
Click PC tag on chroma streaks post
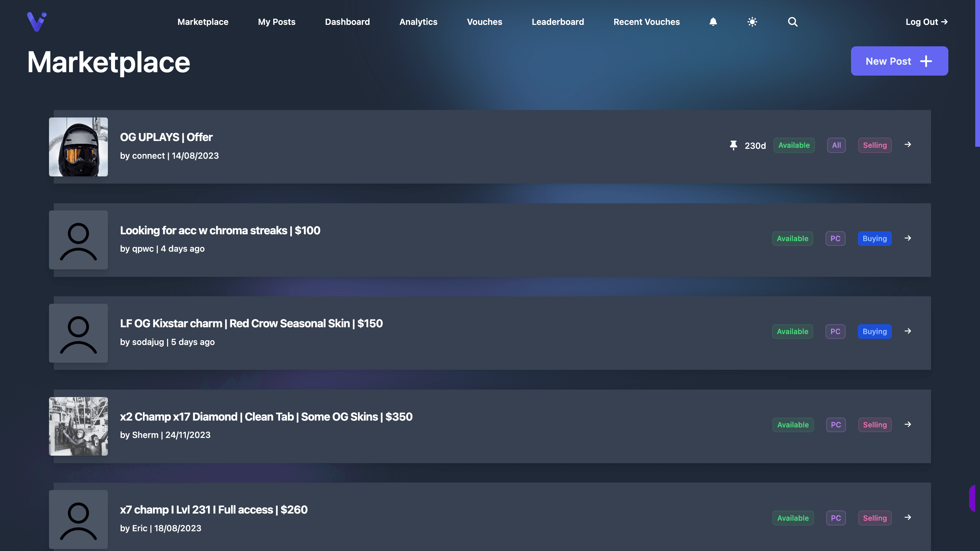835,238
